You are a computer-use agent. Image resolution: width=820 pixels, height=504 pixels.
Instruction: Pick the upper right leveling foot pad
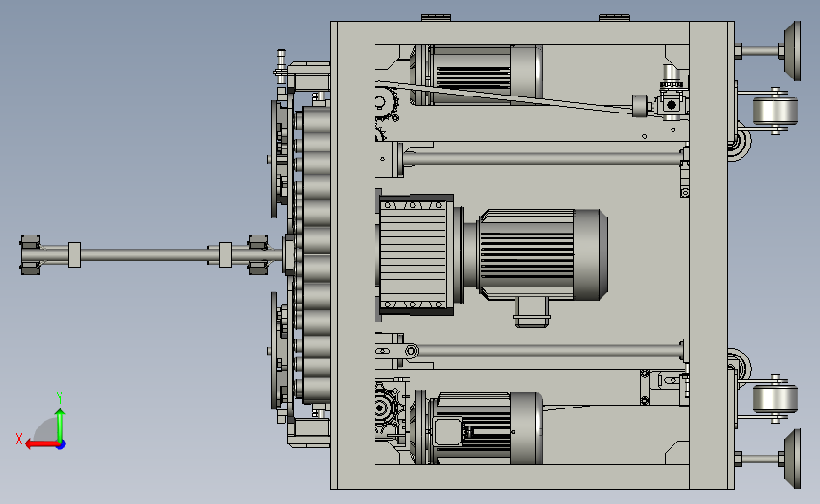(x=793, y=51)
